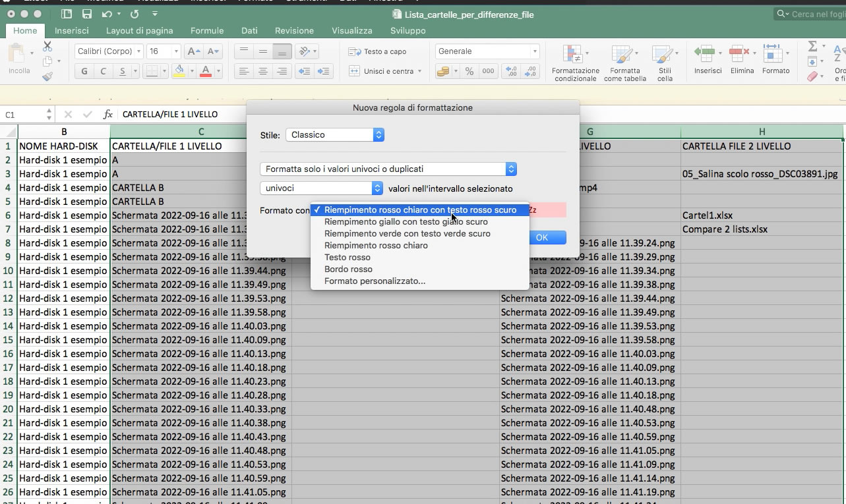Toggle align text left

[x=244, y=71]
